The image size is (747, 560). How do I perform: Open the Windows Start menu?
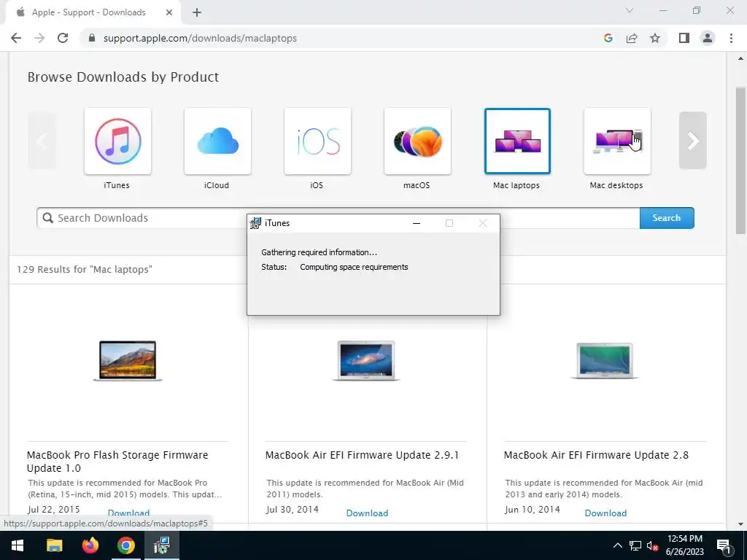click(x=18, y=545)
